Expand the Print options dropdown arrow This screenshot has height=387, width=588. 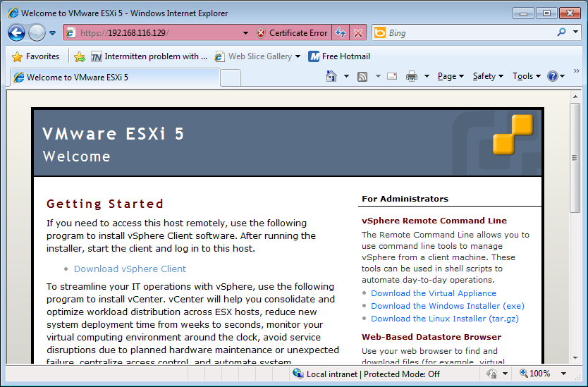tap(427, 77)
